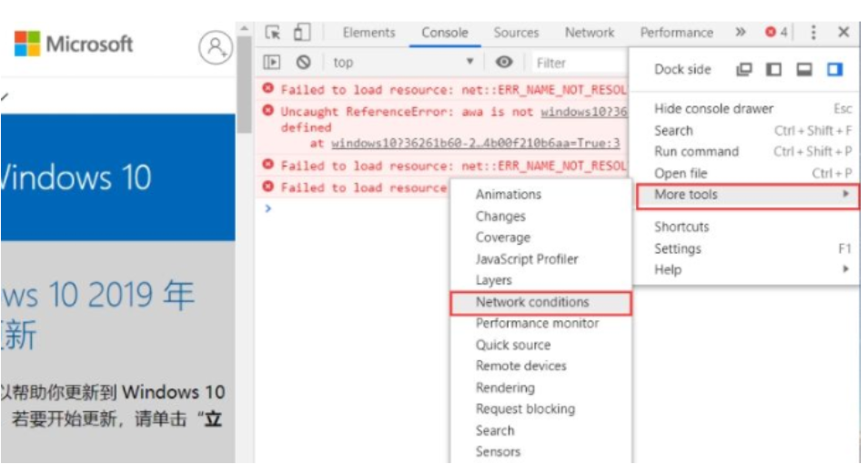Expand the More tools submenu
Viewport: 868px width, 464px height.
[746, 195]
